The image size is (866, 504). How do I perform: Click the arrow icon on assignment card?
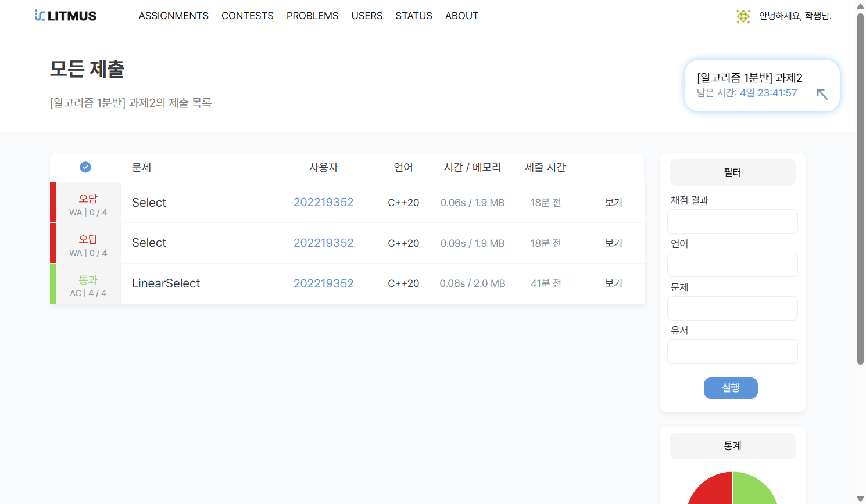pos(822,94)
